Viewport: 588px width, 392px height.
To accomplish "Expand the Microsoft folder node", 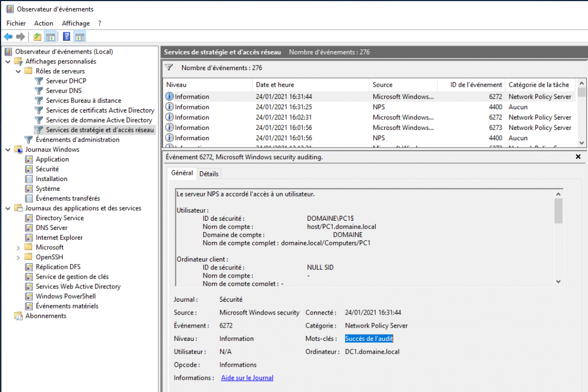I will point(18,247).
